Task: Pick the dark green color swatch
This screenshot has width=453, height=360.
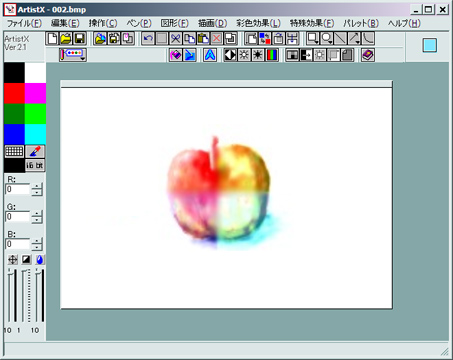Action: [14, 114]
